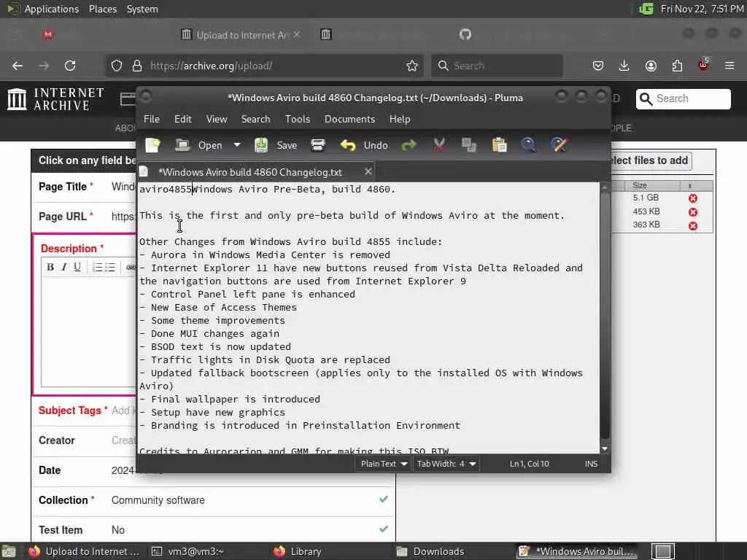Viewport: 747px width, 560px height.
Task: Open the Places menu in top panel
Action: [103, 9]
